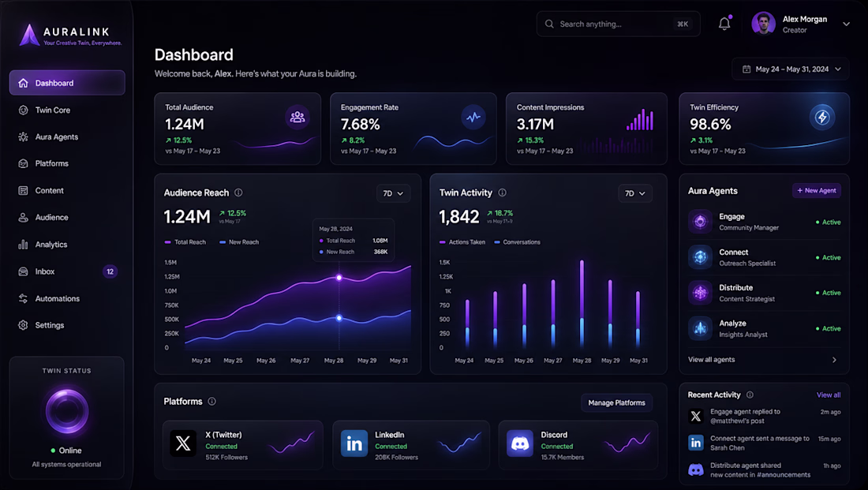This screenshot has width=868, height=490.
Task: Open the Connect agent sent message entry
Action: click(765, 443)
